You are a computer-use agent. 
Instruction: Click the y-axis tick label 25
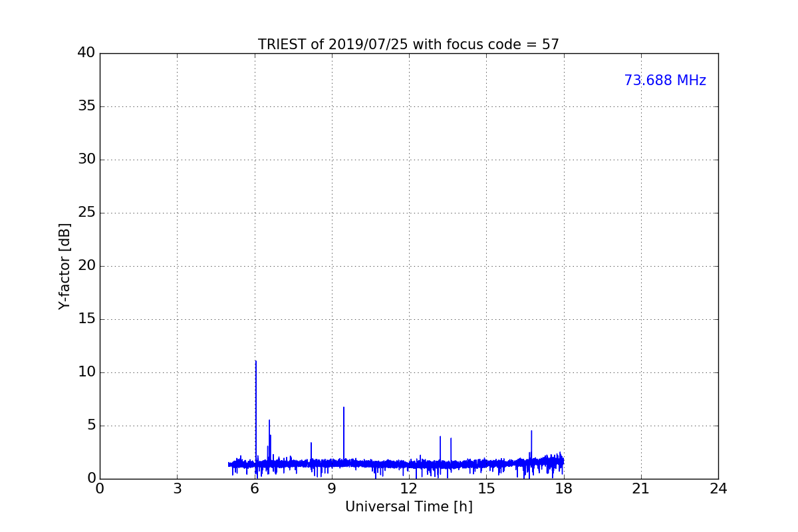click(86, 213)
